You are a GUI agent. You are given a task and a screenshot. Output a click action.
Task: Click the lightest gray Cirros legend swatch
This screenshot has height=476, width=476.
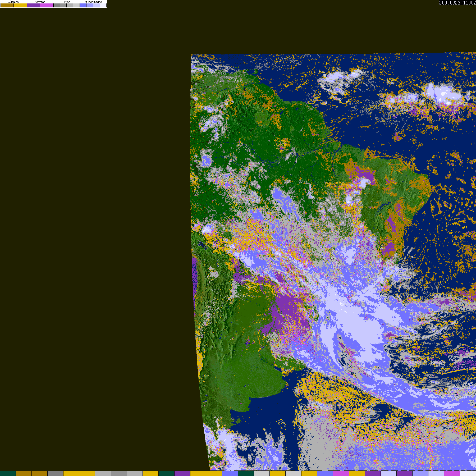[76, 5]
